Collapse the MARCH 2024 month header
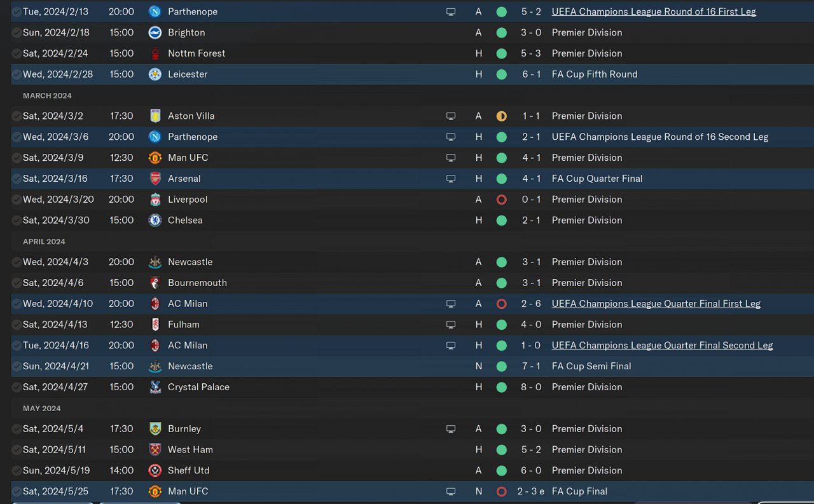The width and height of the screenshot is (814, 504). [47, 95]
